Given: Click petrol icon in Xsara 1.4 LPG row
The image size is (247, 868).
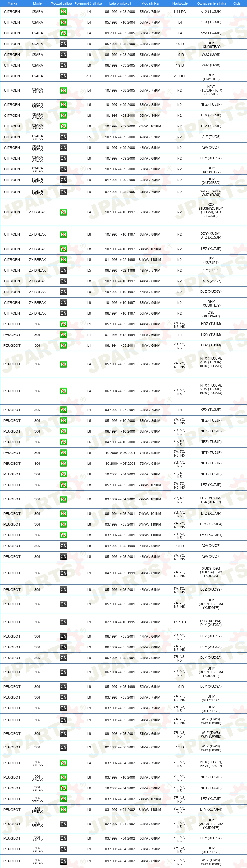Looking at the screenshot, I should coord(63,12).
